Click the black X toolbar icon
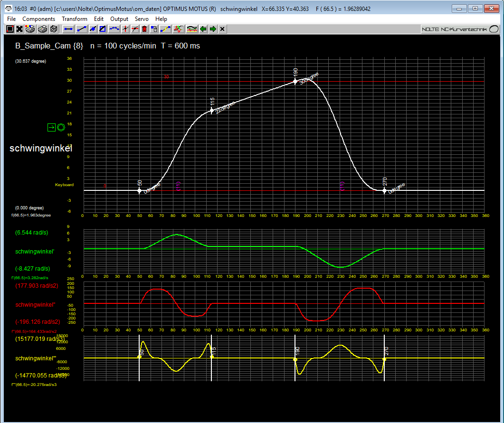 222,29
